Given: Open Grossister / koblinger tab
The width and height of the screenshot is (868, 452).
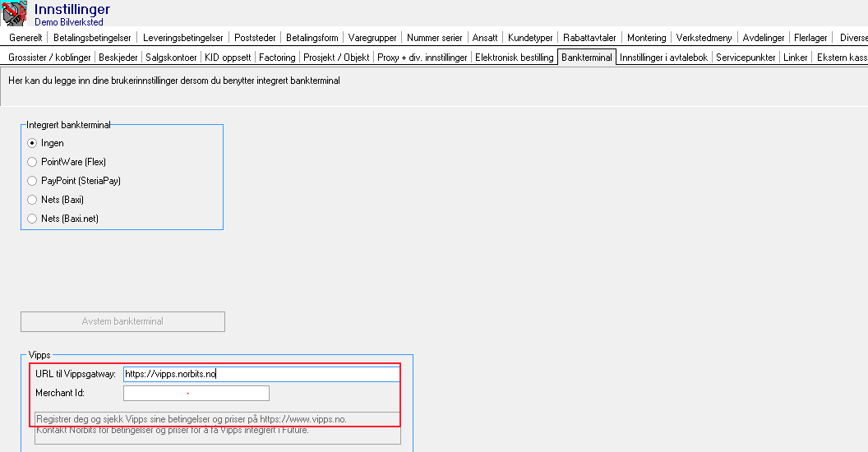Looking at the screenshot, I should click(x=49, y=58).
